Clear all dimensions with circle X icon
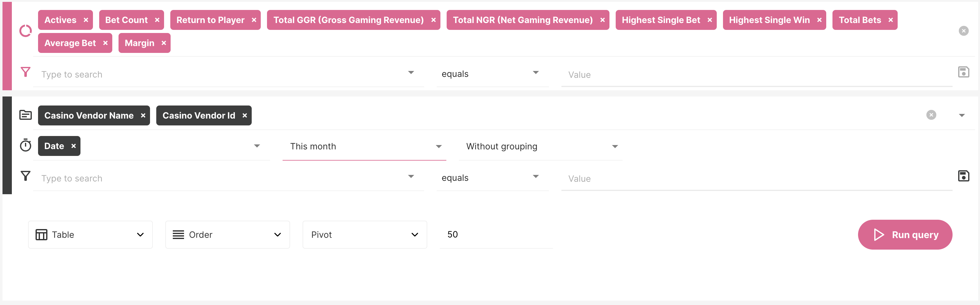 931,115
